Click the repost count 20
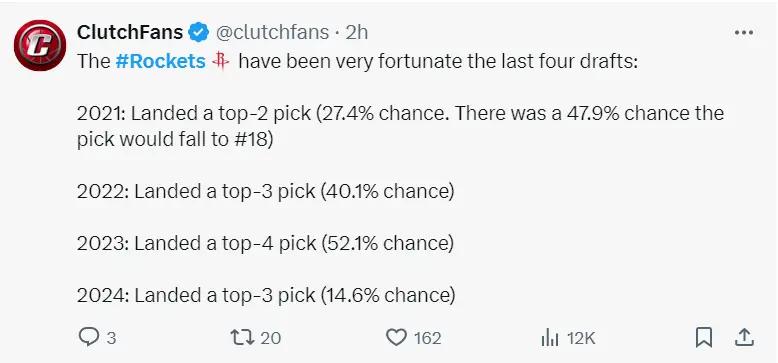 click(270, 338)
